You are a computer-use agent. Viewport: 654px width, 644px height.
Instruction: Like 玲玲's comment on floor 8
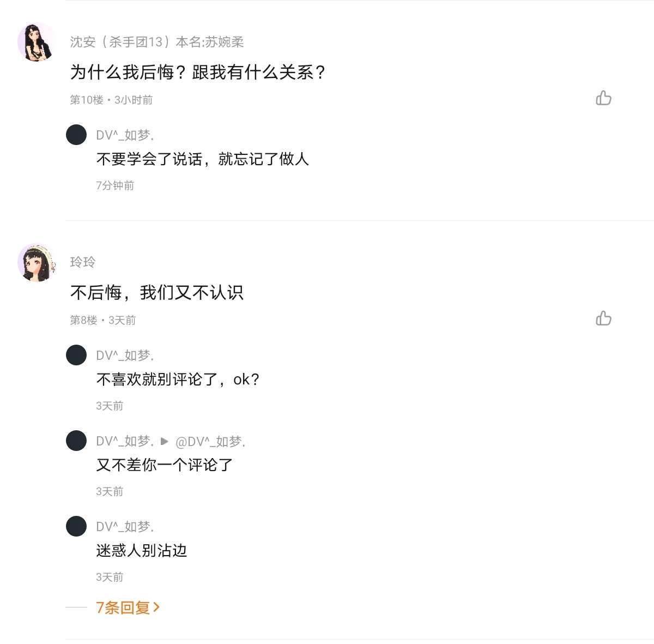point(603,318)
